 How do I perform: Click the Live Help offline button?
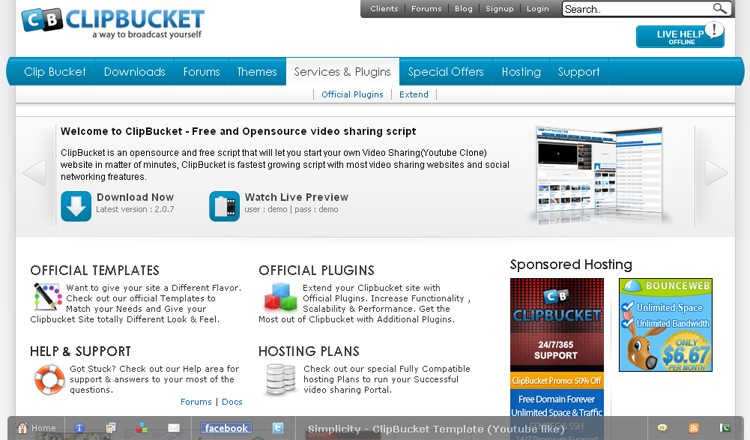(680, 37)
